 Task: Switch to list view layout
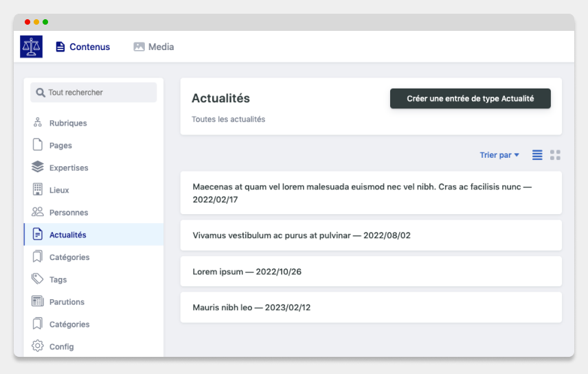point(537,155)
